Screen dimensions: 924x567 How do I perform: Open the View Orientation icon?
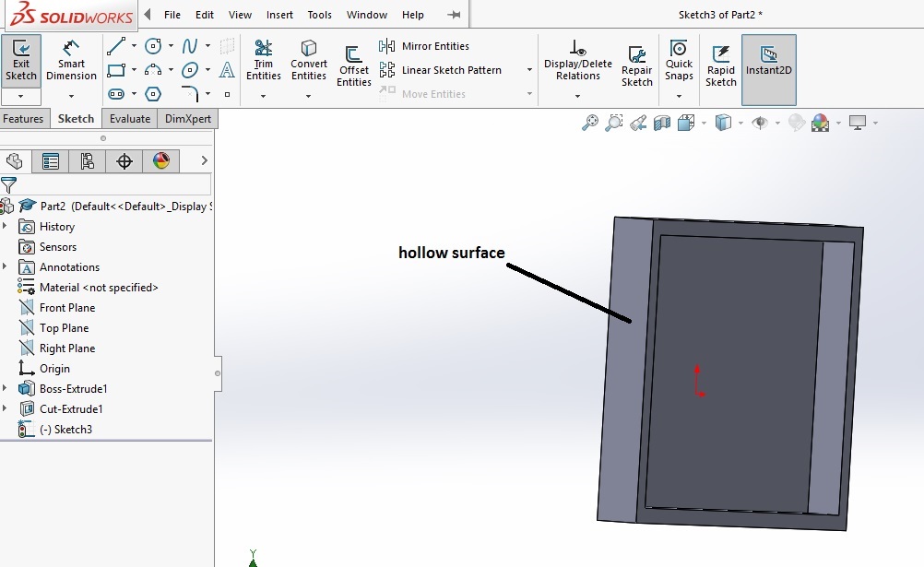[x=686, y=123]
